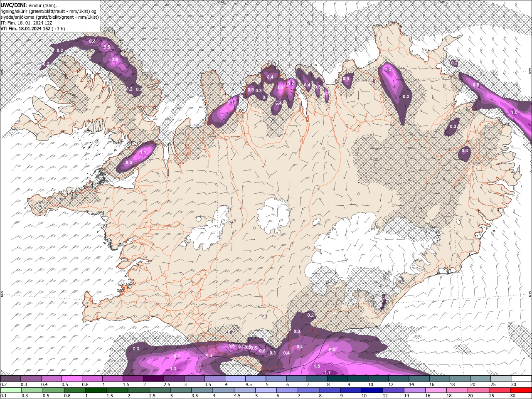Click the bottom-row swatch between 3.5 and 4

click(x=202, y=390)
